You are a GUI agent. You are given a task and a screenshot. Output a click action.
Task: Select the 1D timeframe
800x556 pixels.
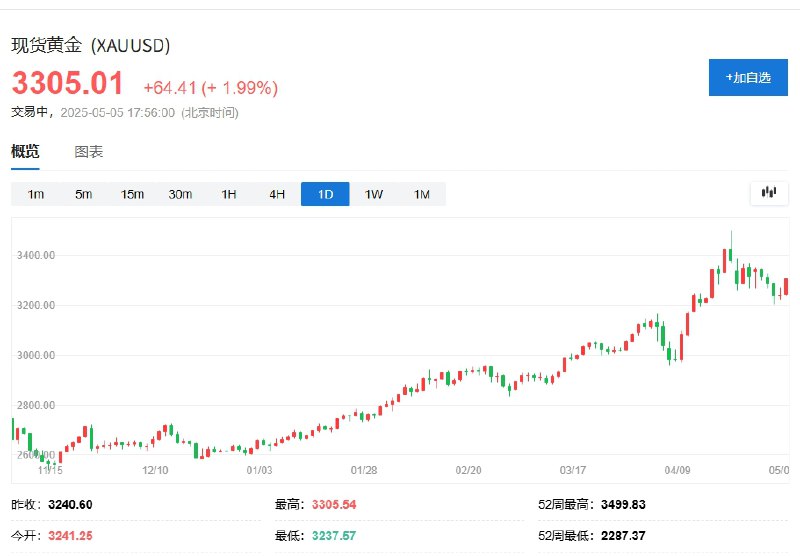325,194
